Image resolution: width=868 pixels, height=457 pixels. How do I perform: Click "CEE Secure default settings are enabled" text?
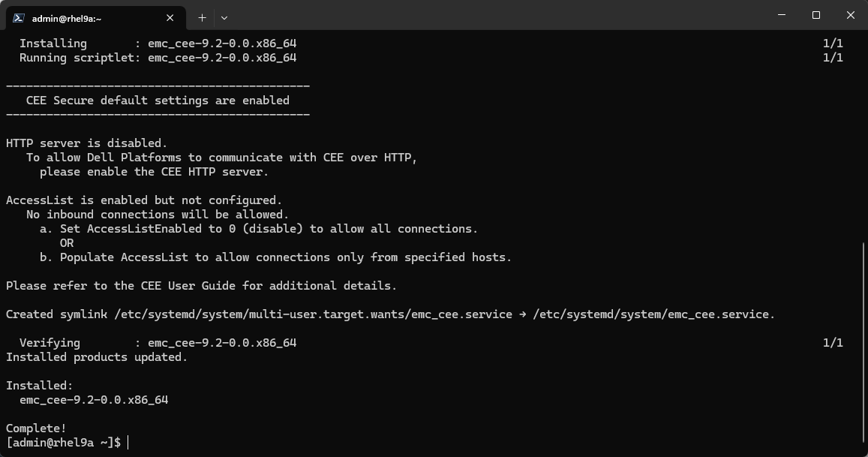point(158,101)
